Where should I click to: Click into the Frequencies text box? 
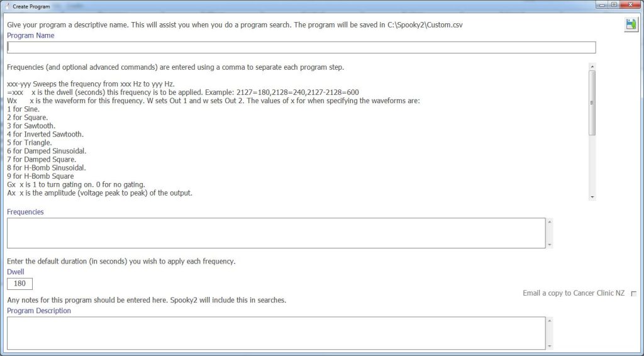275,233
